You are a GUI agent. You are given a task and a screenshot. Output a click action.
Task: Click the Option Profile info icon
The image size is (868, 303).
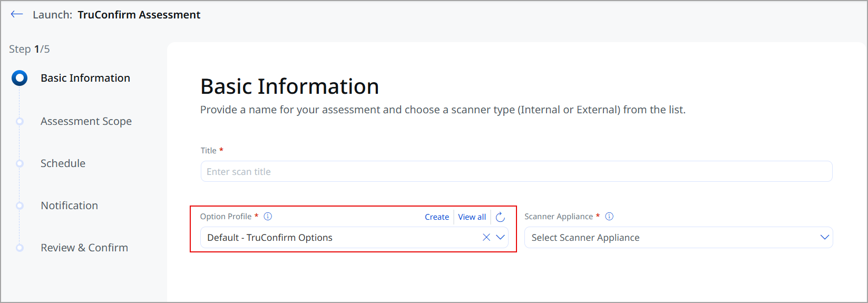point(268,216)
